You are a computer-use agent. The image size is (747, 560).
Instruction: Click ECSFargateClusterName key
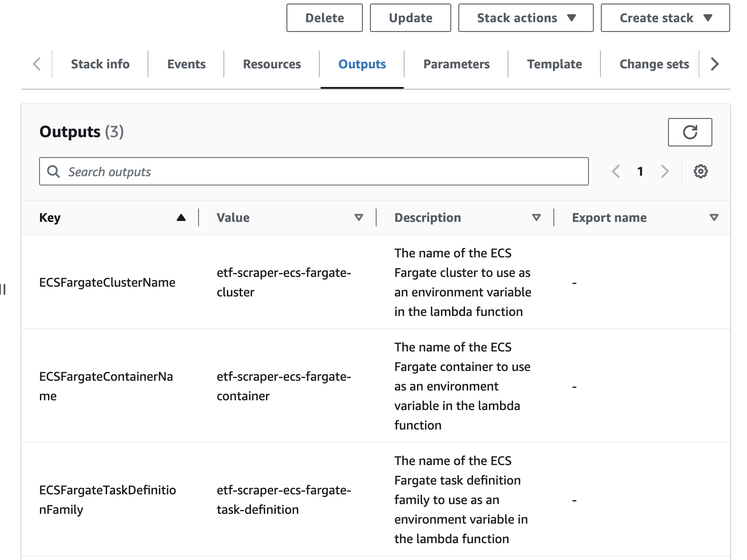click(107, 282)
